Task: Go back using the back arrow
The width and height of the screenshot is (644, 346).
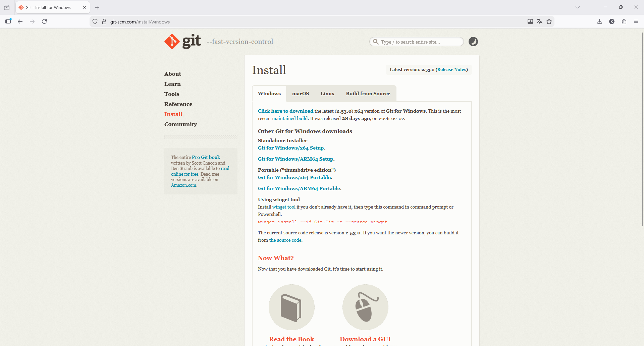Action: 20,21
